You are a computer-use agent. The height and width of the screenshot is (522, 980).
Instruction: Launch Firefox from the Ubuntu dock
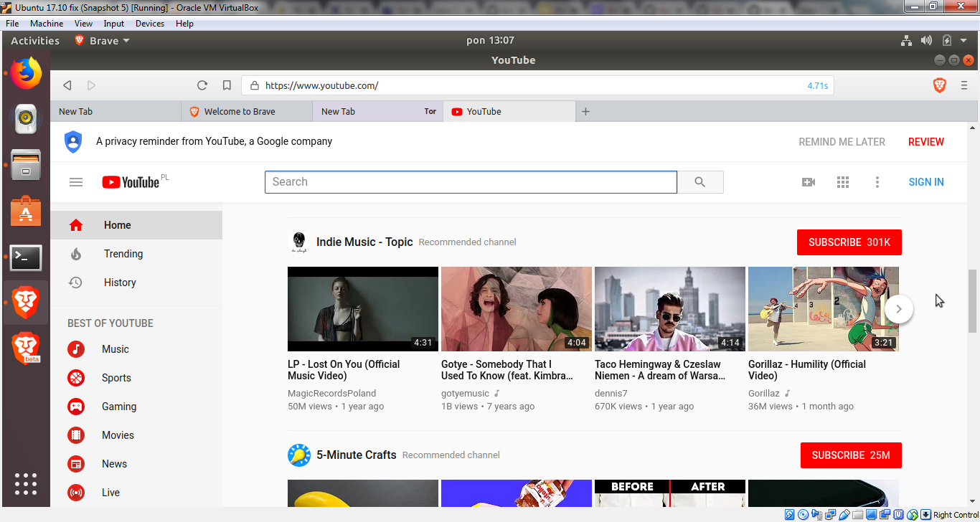[27, 72]
